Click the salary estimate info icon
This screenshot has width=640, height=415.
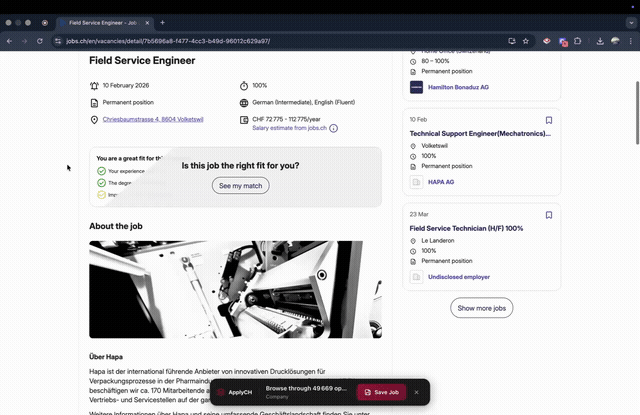(334, 128)
